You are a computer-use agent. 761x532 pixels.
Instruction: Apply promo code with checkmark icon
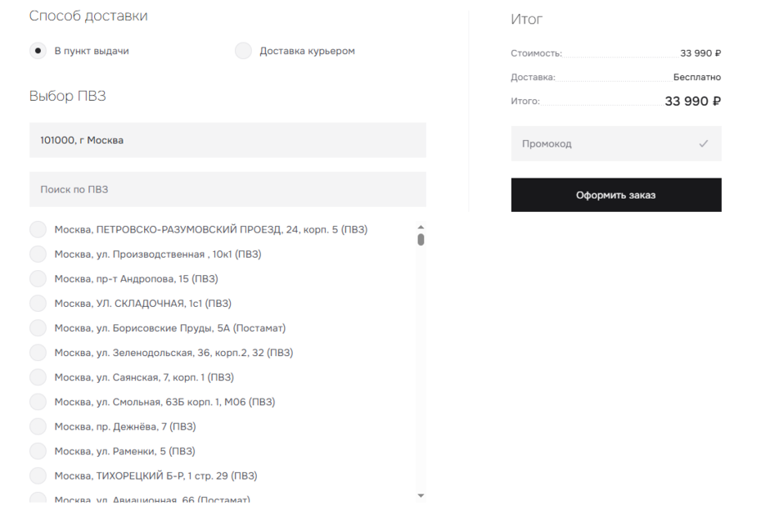(703, 144)
